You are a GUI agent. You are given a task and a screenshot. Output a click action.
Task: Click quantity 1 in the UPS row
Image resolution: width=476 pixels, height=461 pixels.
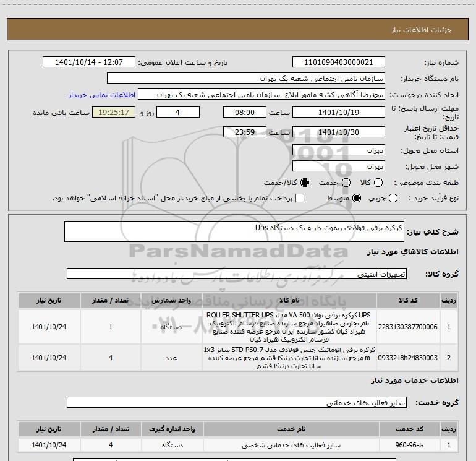(111, 327)
